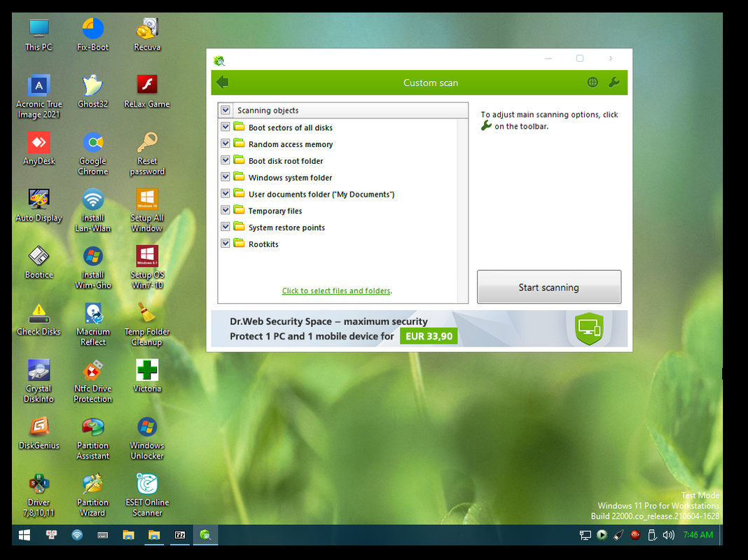Viewport: 748px width, 560px height.
Task: Click the shield icon in the Security Space banner
Action: (x=589, y=328)
